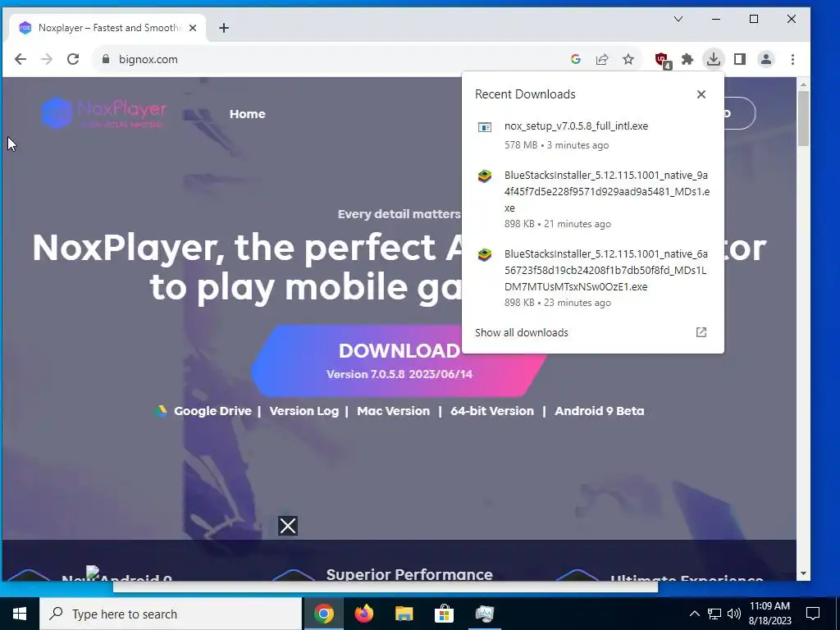Open the Google search icon in address bar
The height and width of the screenshot is (630, 840).
[x=576, y=59]
